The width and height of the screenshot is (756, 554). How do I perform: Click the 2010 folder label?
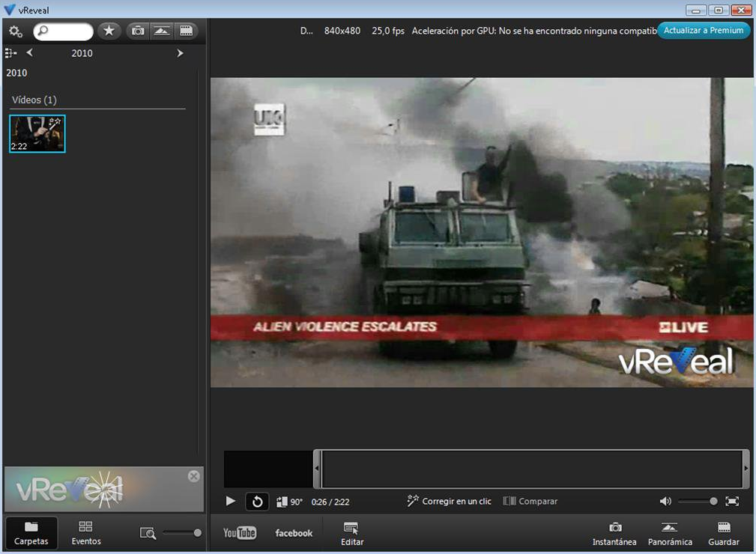pos(16,73)
